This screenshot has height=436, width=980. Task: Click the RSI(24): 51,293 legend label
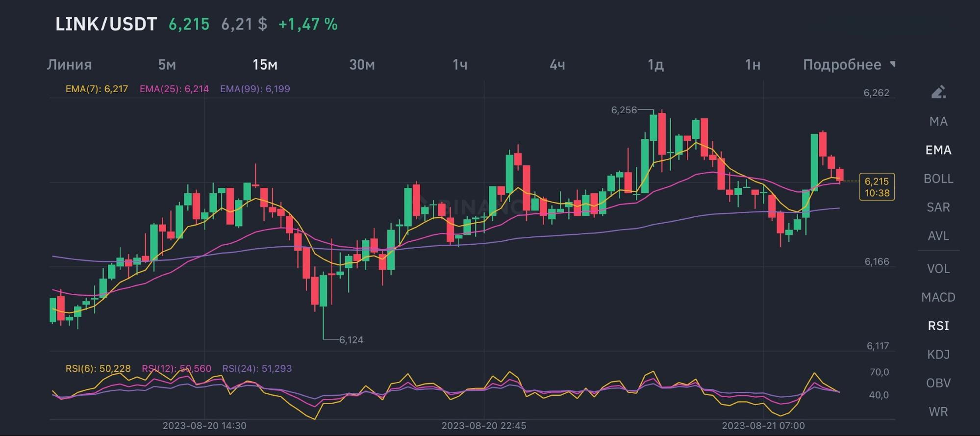point(257,368)
